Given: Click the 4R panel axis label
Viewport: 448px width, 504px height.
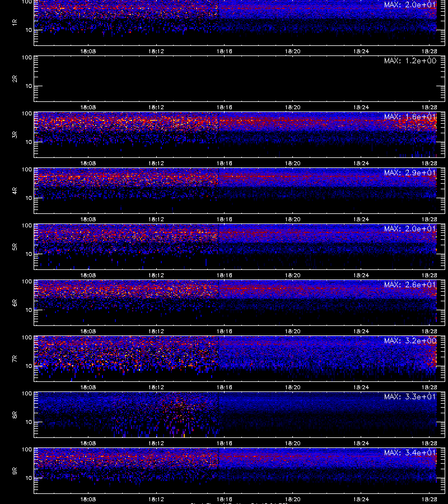Looking at the screenshot, I should point(15,190).
